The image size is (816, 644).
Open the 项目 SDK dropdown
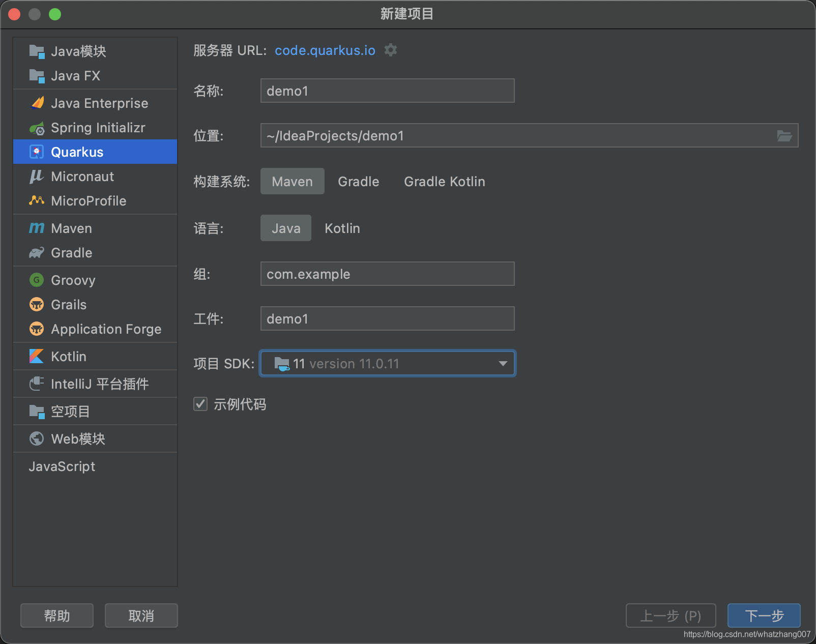[x=388, y=364]
